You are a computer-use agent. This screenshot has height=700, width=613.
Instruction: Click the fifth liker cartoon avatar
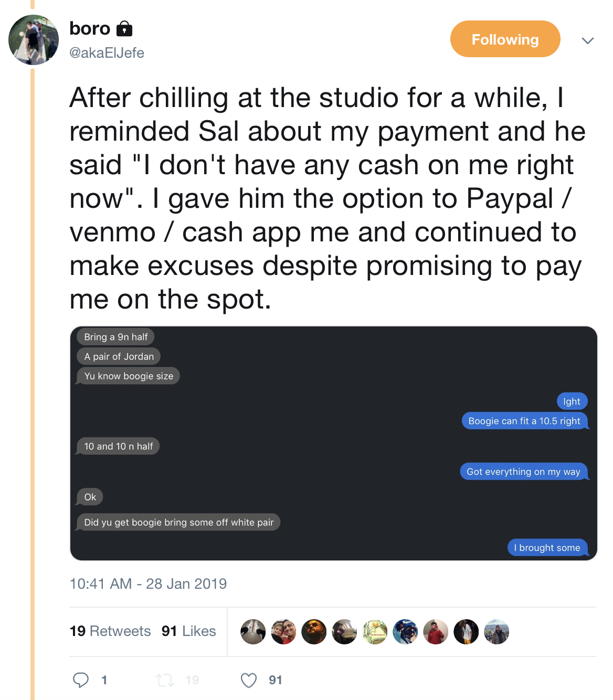pos(375,632)
